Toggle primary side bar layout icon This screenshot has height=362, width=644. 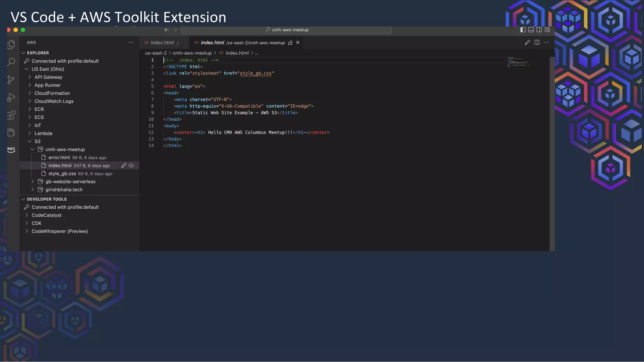523,30
